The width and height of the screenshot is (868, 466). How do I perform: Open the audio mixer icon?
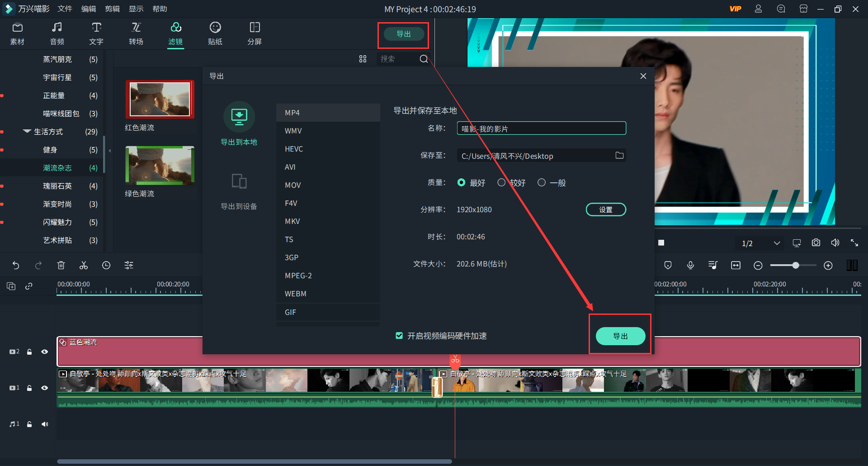tap(713, 265)
